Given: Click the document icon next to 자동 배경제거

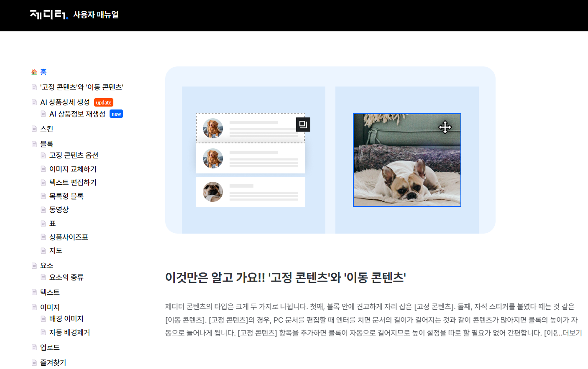Looking at the screenshot, I should tap(43, 332).
